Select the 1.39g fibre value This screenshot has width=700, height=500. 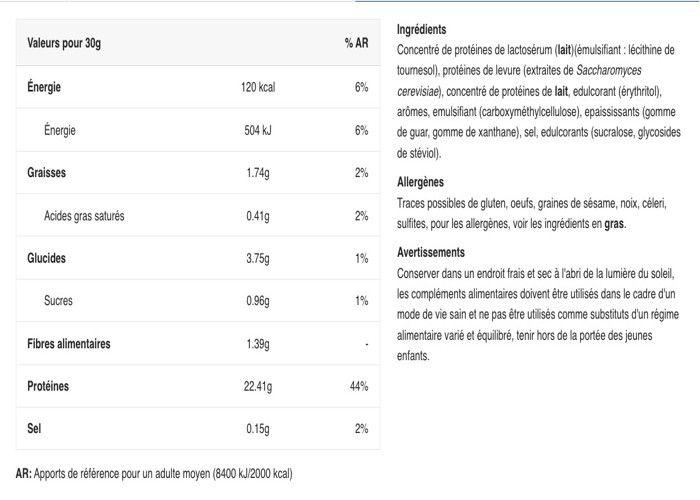(x=258, y=344)
